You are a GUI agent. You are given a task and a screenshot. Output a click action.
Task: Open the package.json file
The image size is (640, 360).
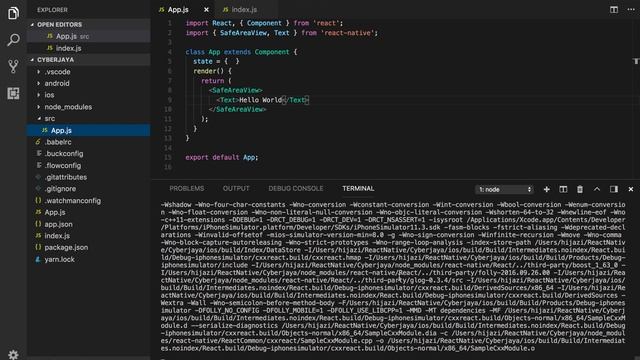pos(66,248)
